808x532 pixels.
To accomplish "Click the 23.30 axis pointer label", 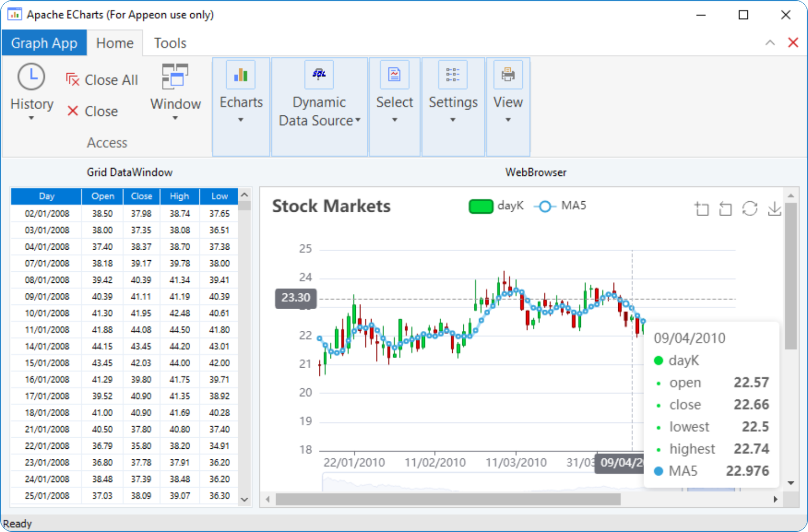I will pyautogui.click(x=296, y=298).
